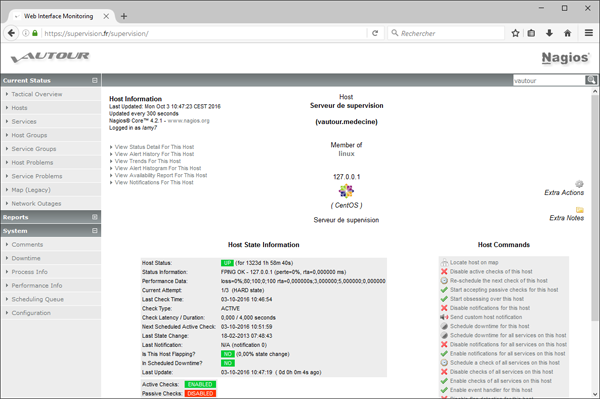Click the Vautour logo
Screen dimensions: 600x399
click(50, 57)
